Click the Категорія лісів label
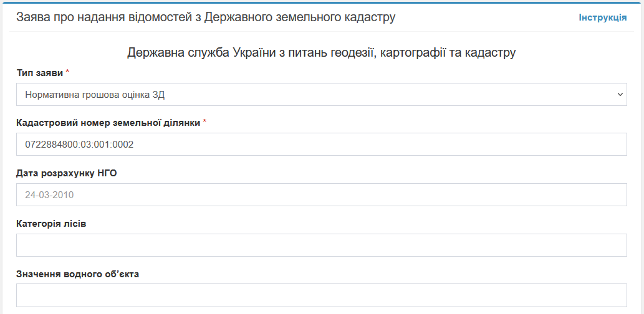Image resolution: width=644 pixels, height=314 pixels. 51,223
